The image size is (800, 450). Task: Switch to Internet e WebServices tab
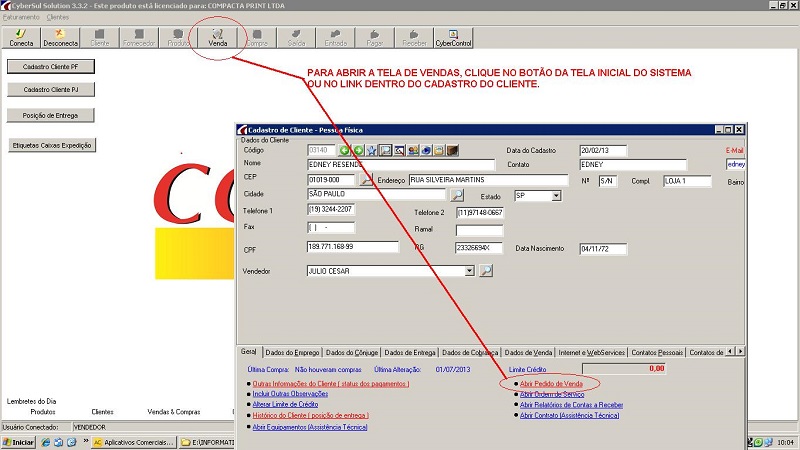point(592,353)
